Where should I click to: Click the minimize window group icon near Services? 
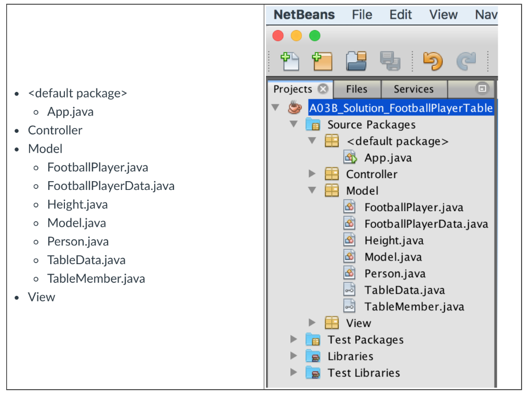point(482,89)
